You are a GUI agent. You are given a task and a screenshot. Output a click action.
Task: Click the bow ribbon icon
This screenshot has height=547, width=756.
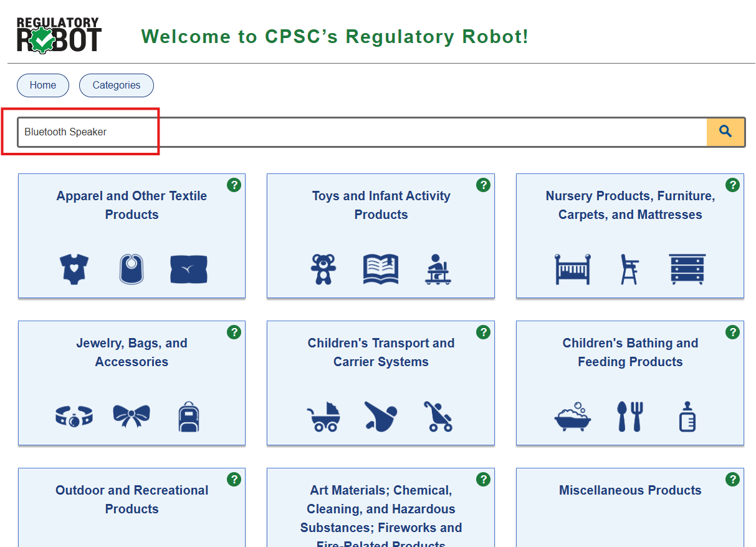[x=132, y=417]
